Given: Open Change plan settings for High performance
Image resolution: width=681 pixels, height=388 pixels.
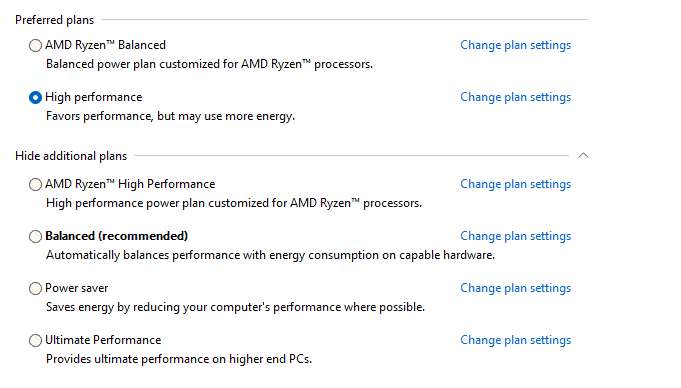Looking at the screenshot, I should (x=516, y=97).
